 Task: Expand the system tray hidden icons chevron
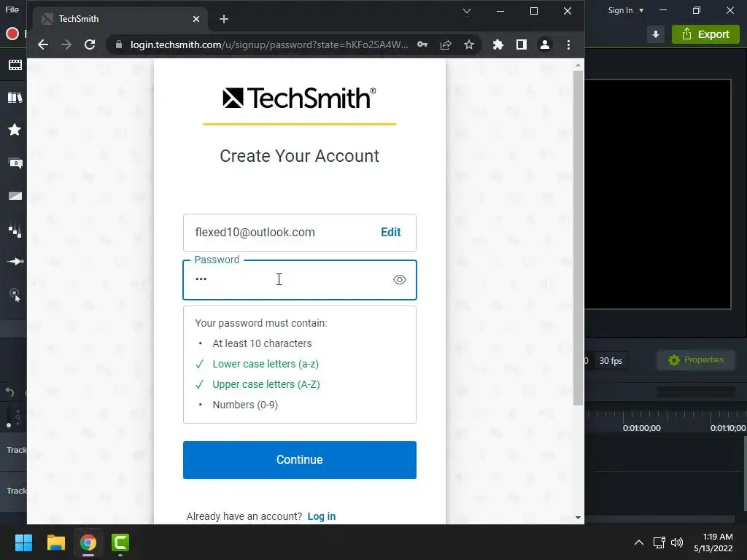point(639,542)
